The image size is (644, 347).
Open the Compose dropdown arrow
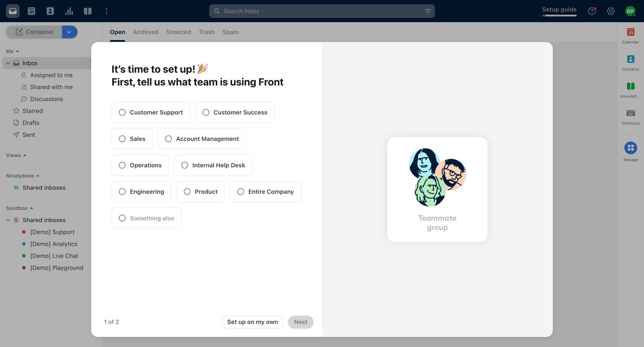(x=69, y=32)
